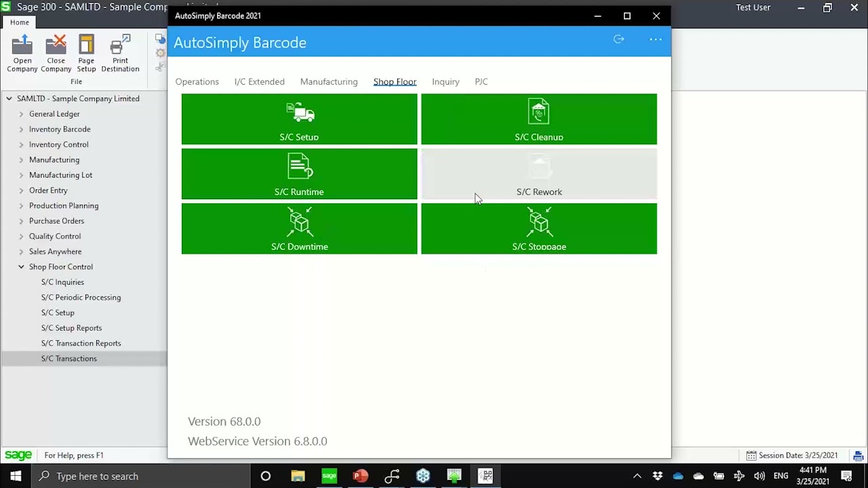Open the Windows notification center
The height and width of the screenshot is (488, 868).
847,476
